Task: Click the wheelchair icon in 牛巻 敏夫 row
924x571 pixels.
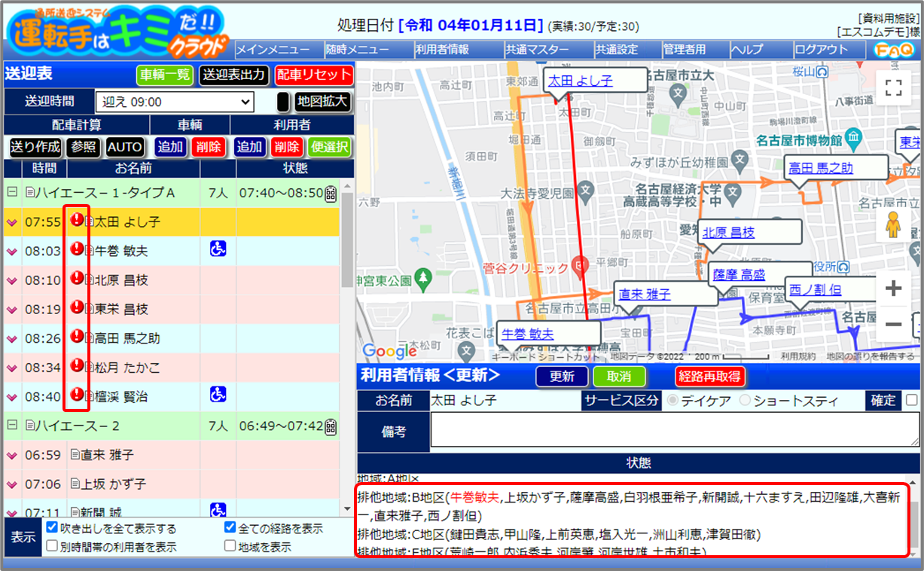Action: tap(218, 249)
